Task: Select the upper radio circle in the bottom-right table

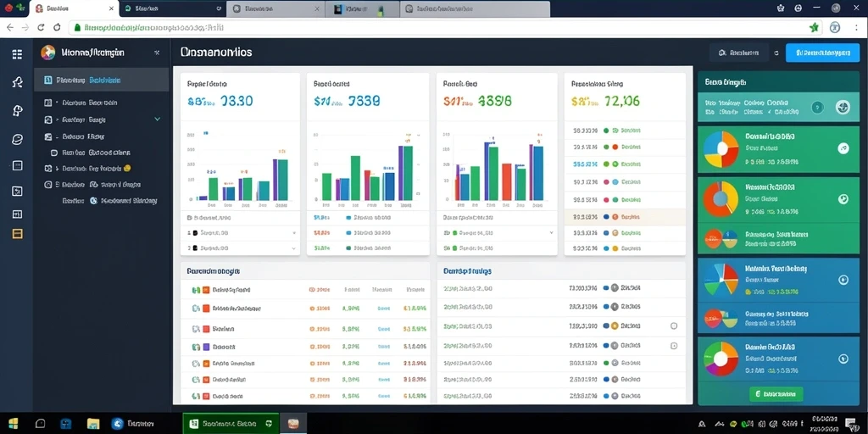Action: pyautogui.click(x=674, y=326)
